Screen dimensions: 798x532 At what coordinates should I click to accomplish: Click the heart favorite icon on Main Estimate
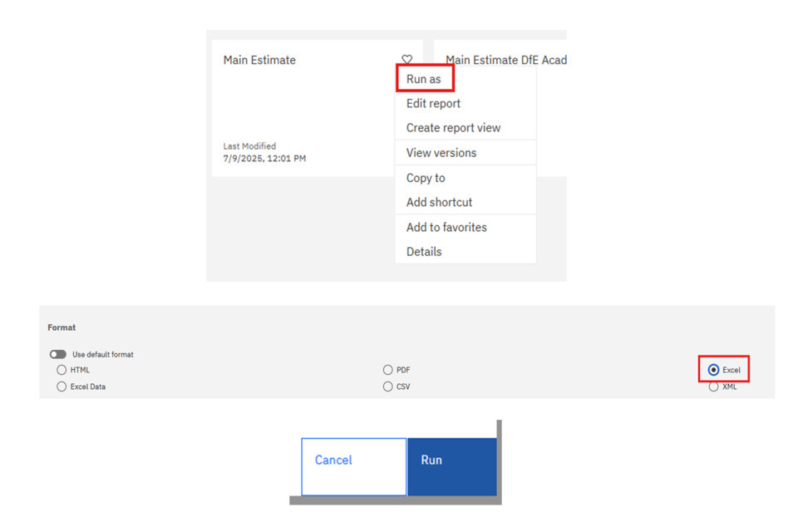pos(406,60)
